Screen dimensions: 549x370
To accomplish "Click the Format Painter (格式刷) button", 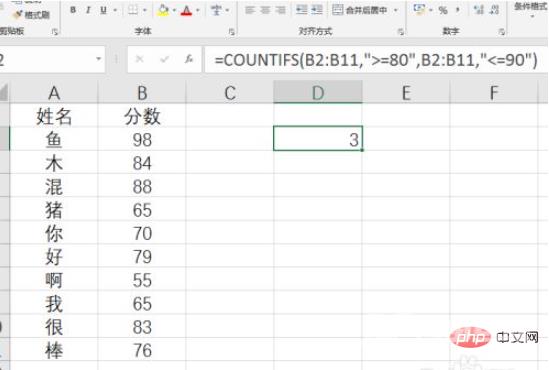I will point(31,14).
